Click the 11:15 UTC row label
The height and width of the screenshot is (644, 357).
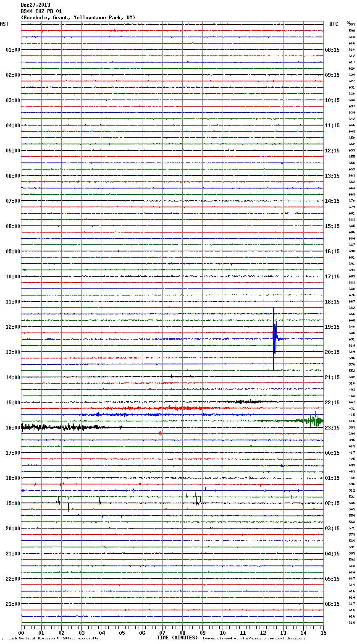click(332, 126)
